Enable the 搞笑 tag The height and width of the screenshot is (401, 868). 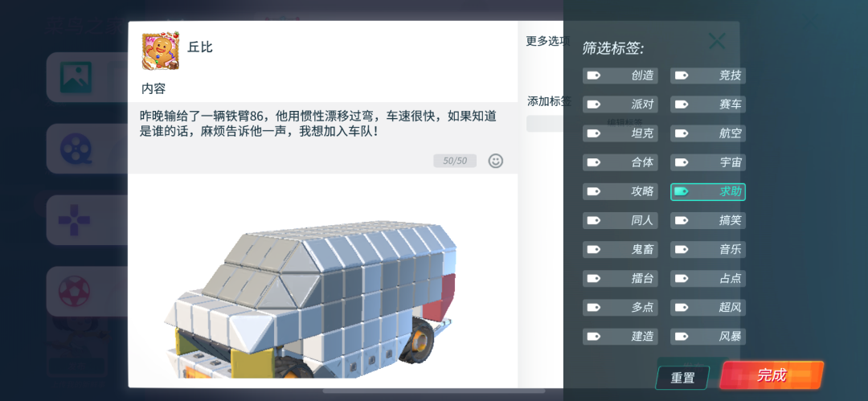coord(707,220)
